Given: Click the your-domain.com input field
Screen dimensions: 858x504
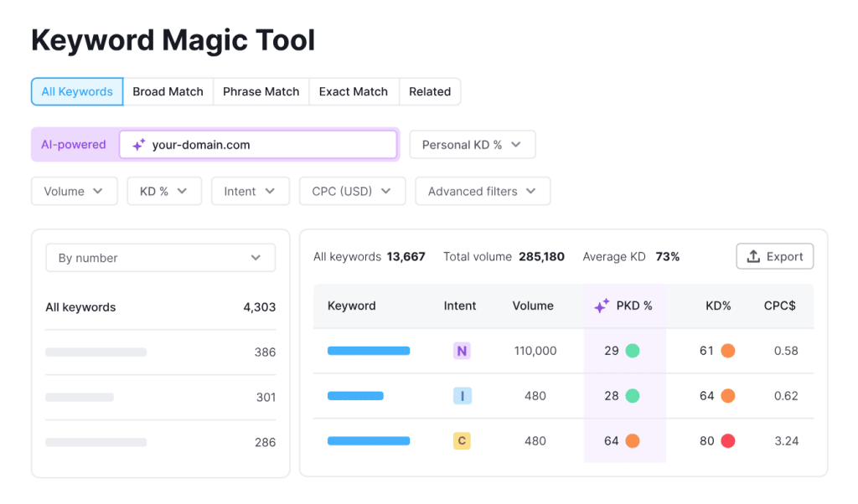Looking at the screenshot, I should click(268, 145).
